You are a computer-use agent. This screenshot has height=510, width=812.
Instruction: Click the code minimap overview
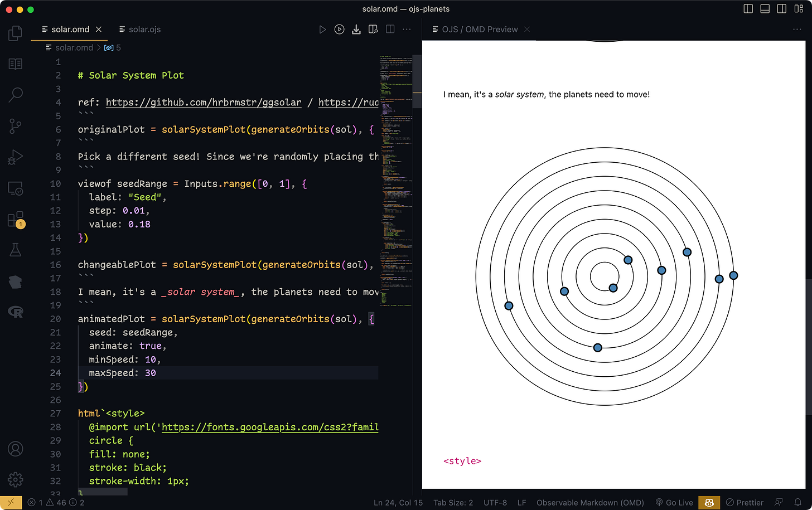(x=395, y=181)
